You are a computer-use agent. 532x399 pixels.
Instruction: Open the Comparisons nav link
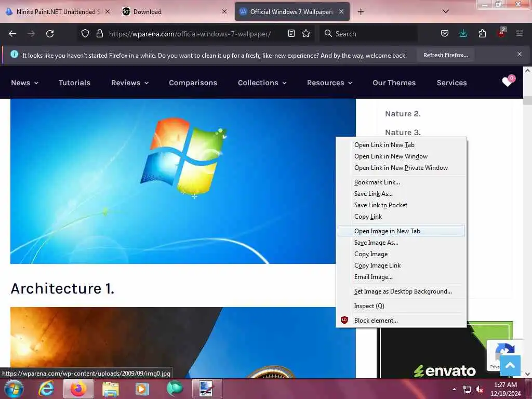pyautogui.click(x=193, y=83)
